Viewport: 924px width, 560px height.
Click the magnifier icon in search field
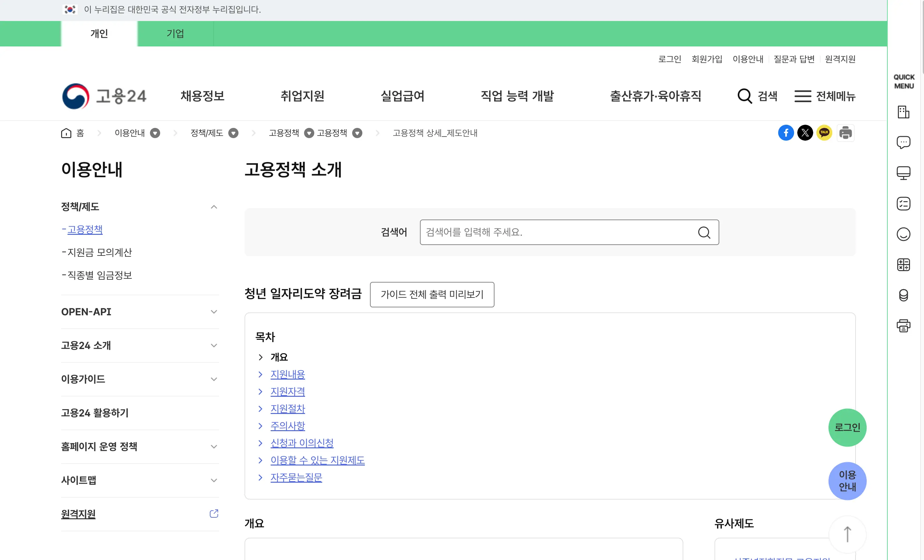click(704, 232)
